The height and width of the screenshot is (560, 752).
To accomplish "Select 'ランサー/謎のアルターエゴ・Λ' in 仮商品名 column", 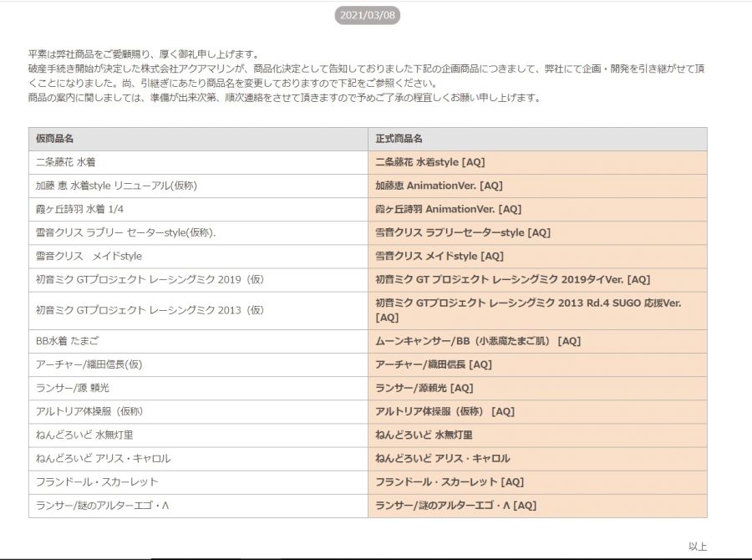I will [x=198, y=507].
